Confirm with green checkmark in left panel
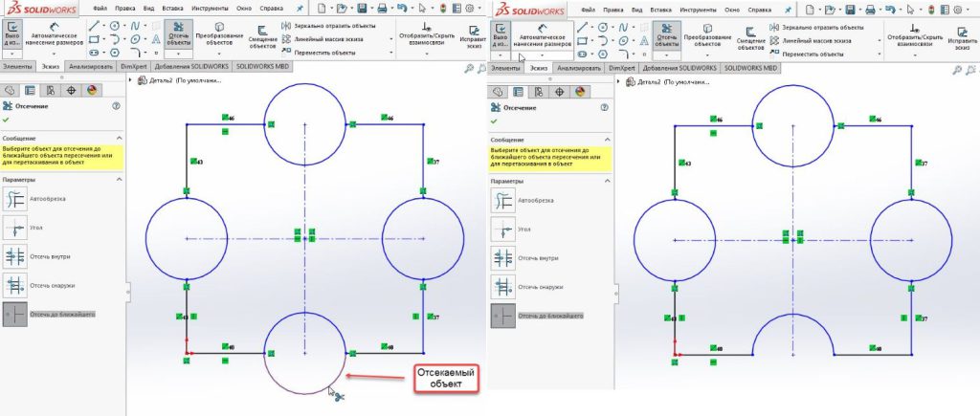This screenshot has width=980, height=416. (x=7, y=120)
